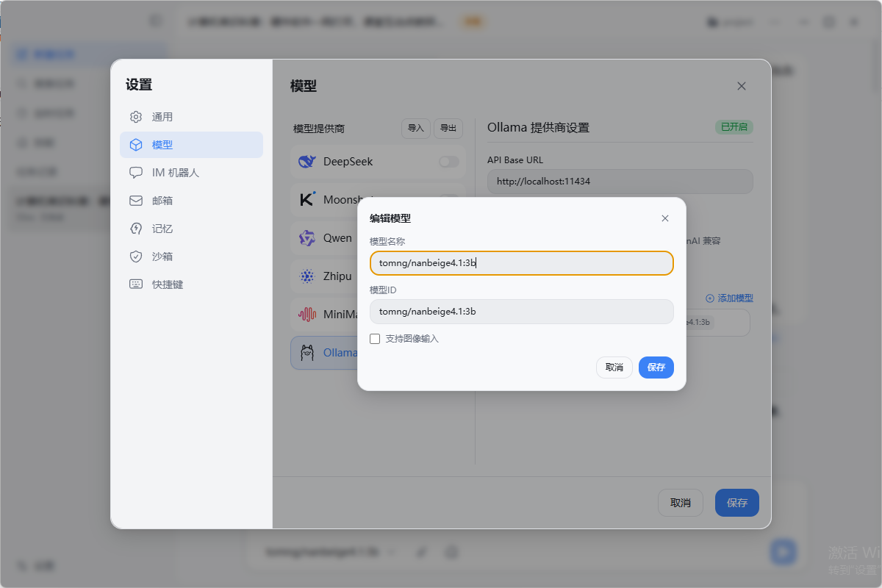This screenshot has width=882, height=588.
Task: Open the 快捷键 settings section
Action: [191, 284]
